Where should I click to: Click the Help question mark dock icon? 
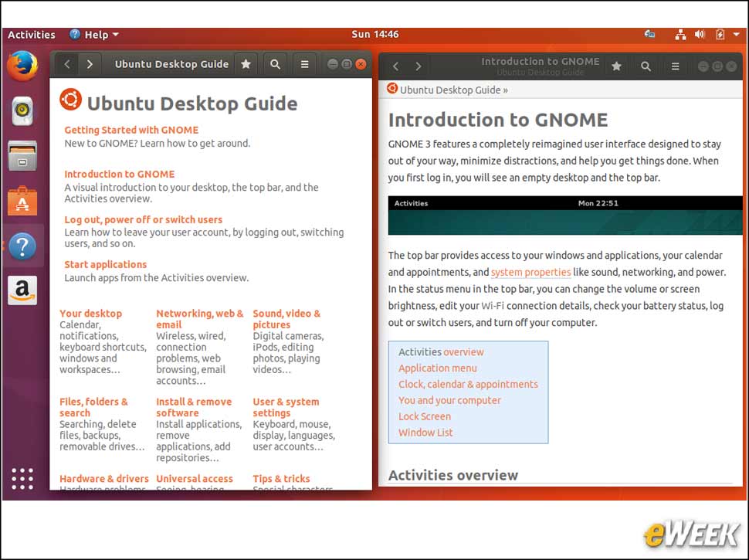[x=22, y=246]
